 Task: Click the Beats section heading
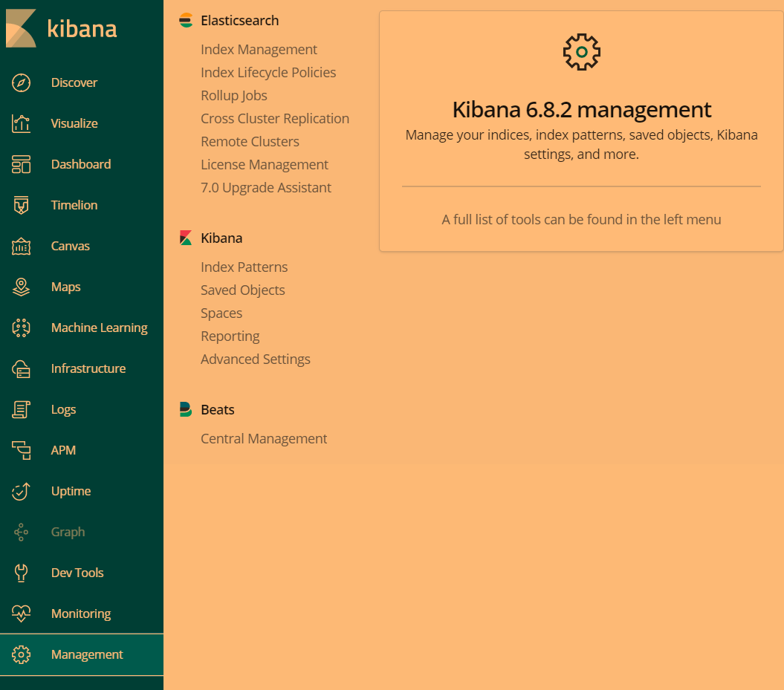(x=218, y=409)
